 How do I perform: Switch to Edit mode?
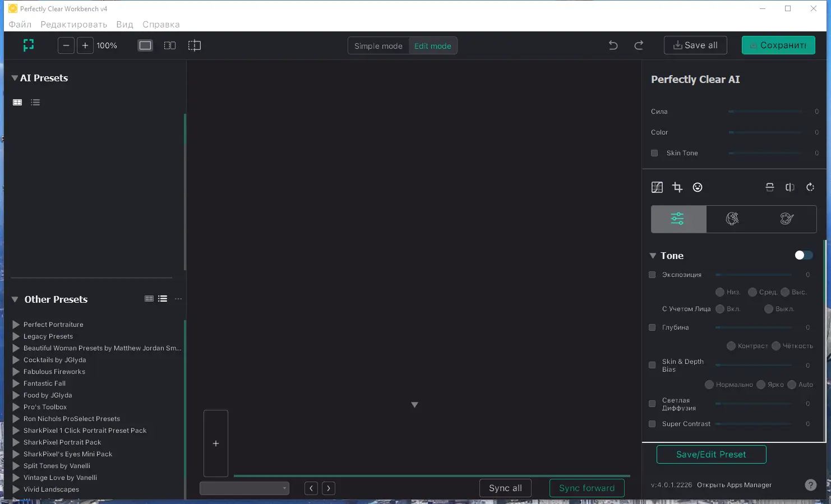[433, 46]
